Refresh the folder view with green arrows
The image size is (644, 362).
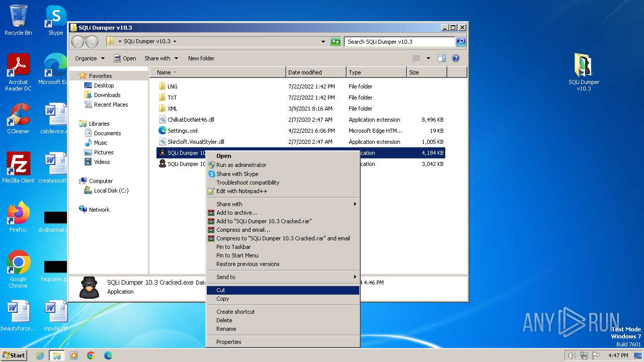coord(336,42)
